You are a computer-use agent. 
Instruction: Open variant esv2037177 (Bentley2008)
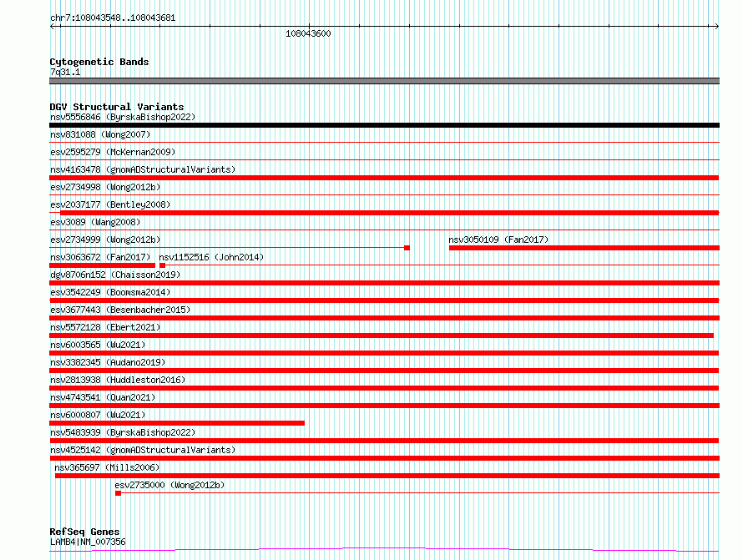110,204
